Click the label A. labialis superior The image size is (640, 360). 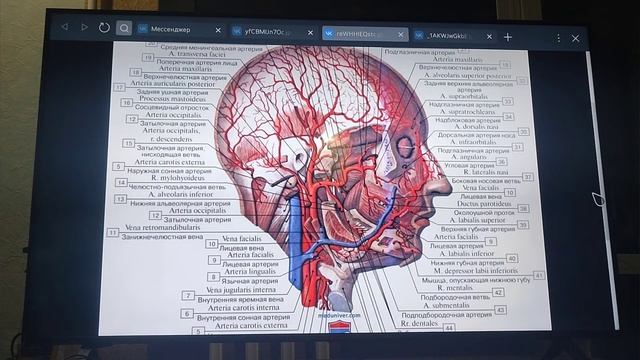point(477,220)
